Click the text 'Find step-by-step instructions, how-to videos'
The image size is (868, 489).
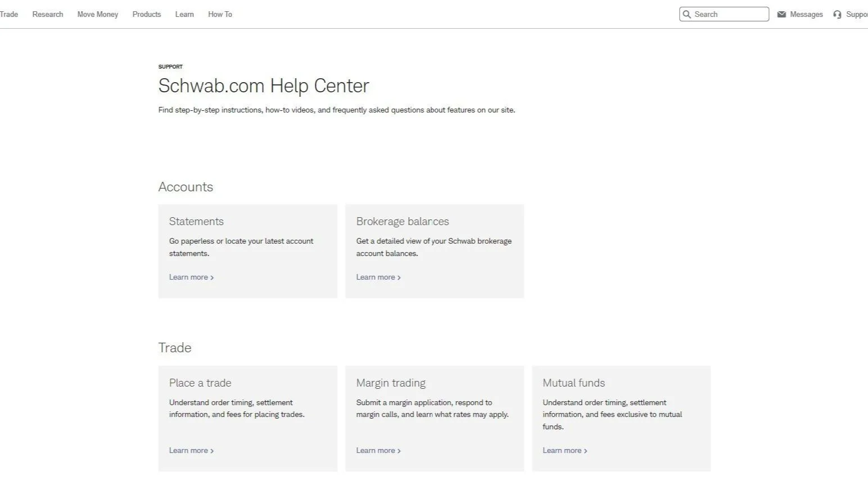click(237, 110)
